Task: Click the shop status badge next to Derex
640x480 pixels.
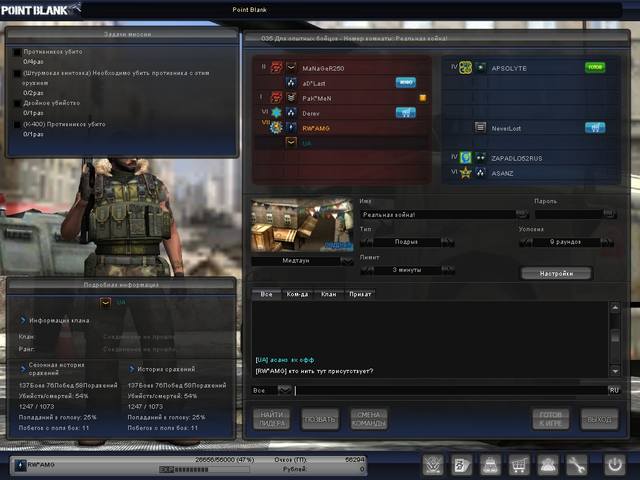Action: pos(406,113)
